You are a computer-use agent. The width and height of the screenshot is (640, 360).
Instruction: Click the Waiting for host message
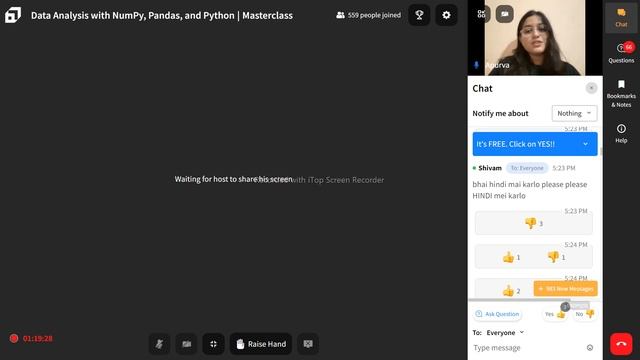click(233, 179)
